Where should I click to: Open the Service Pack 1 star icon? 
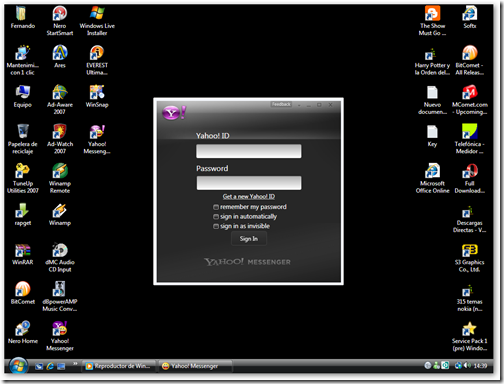(469, 336)
